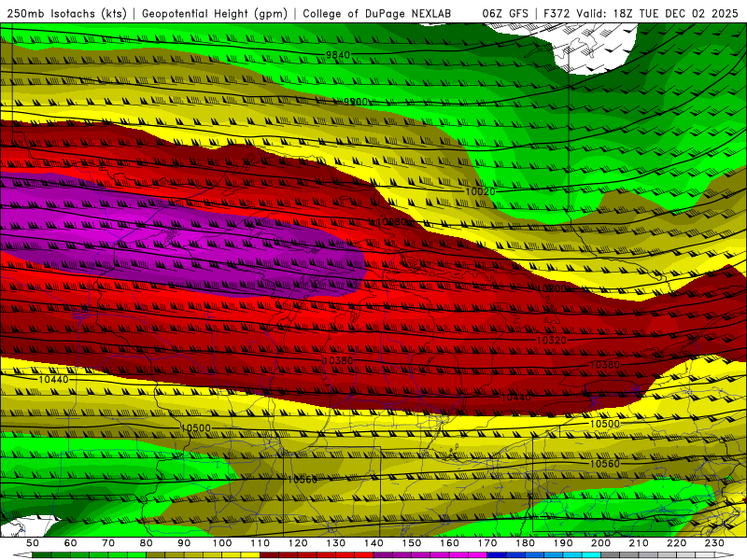Click the 130 value on the color scale
This screenshot has width=747, height=560.
coord(336,543)
